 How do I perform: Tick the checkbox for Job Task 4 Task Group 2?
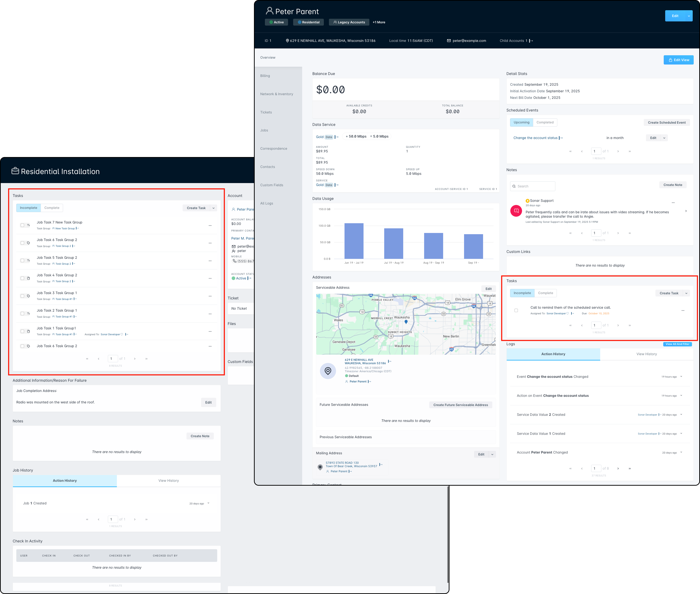click(x=22, y=278)
